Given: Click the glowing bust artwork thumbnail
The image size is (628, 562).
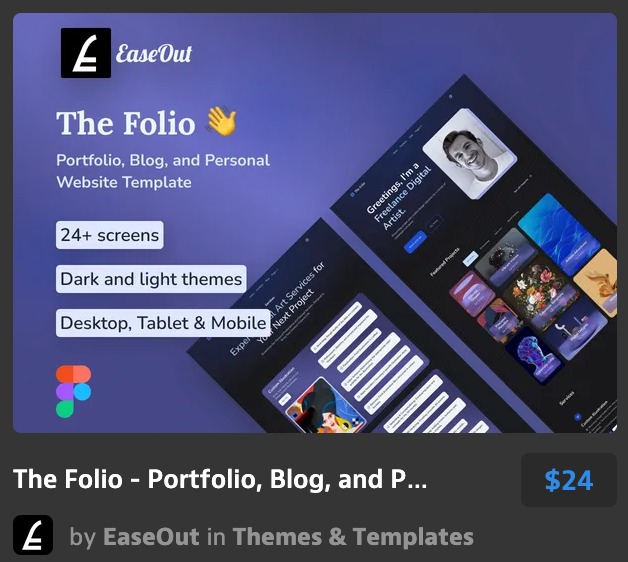Looking at the screenshot, I should pos(534,356).
